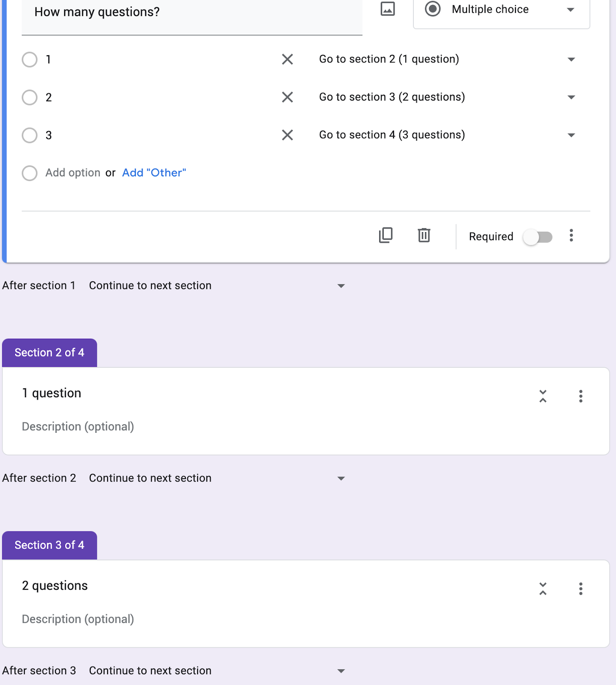Collapse the '1 question' section
The image size is (616, 685).
(x=543, y=396)
